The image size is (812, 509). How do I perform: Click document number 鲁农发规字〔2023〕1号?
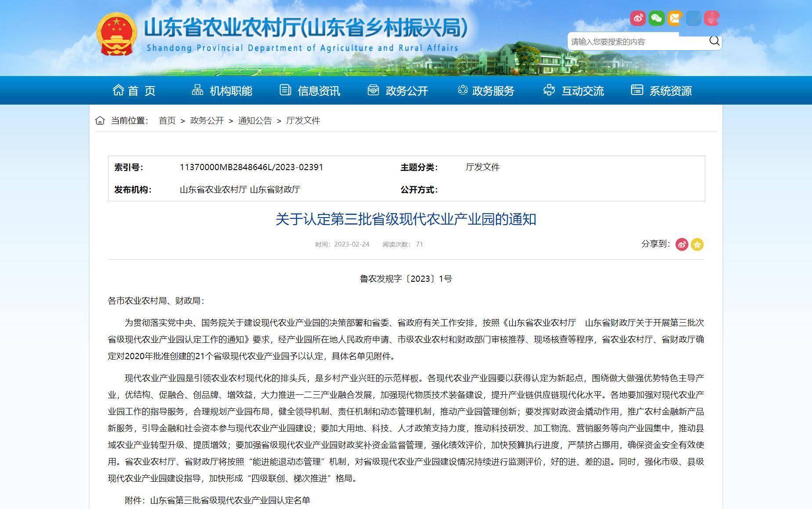pos(406,279)
